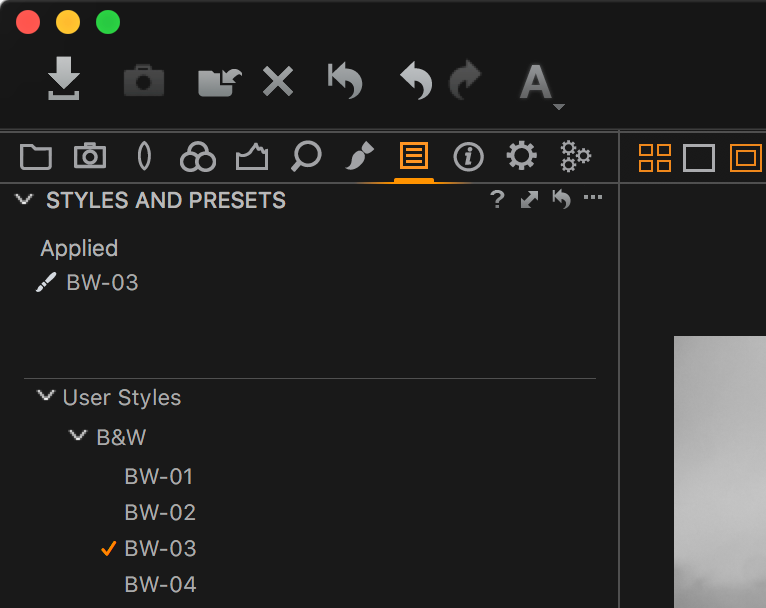The width and height of the screenshot is (766, 608).
Task: Open the Details magnifier tool tab
Action: pyautogui.click(x=306, y=156)
